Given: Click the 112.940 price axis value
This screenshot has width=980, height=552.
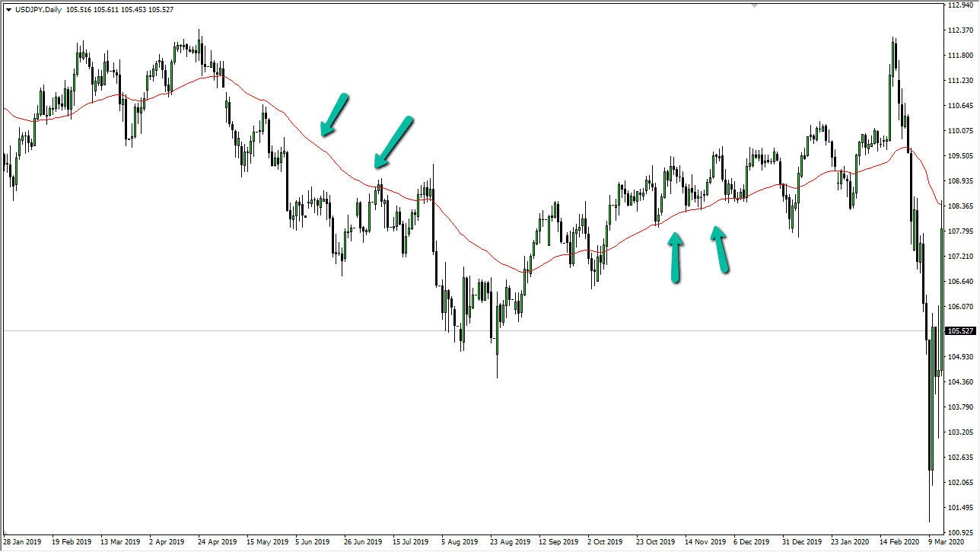Looking at the screenshot, I should (x=960, y=7).
